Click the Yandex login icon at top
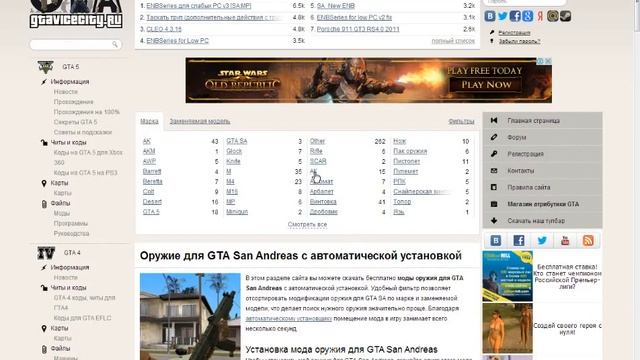Screen dimensions: 640x360 click(x=540, y=16)
